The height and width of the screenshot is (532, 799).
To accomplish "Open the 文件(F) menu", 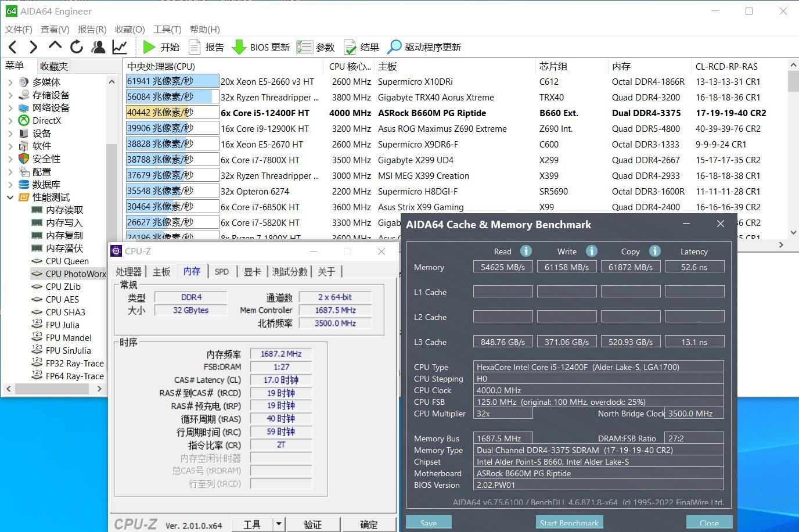I will 19,29.
